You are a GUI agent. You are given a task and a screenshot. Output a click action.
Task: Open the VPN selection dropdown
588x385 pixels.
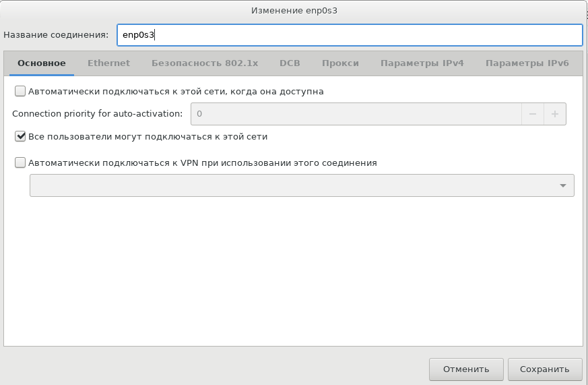tap(302, 186)
